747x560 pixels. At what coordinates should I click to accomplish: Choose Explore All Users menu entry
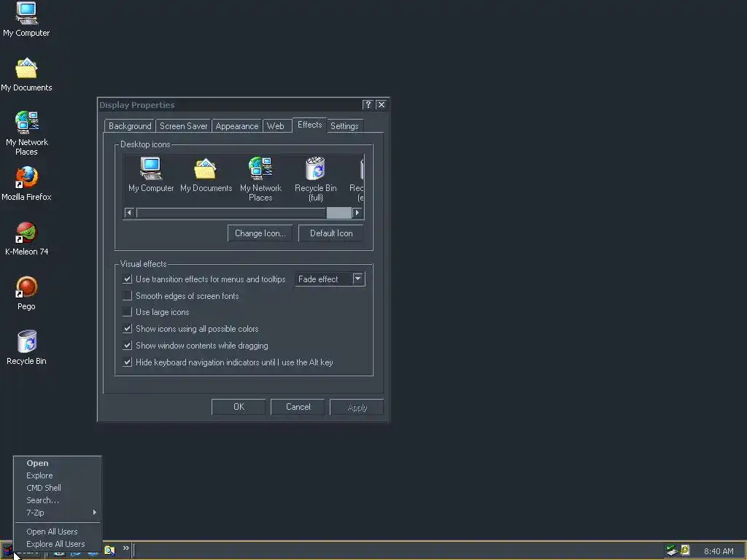click(x=57, y=544)
